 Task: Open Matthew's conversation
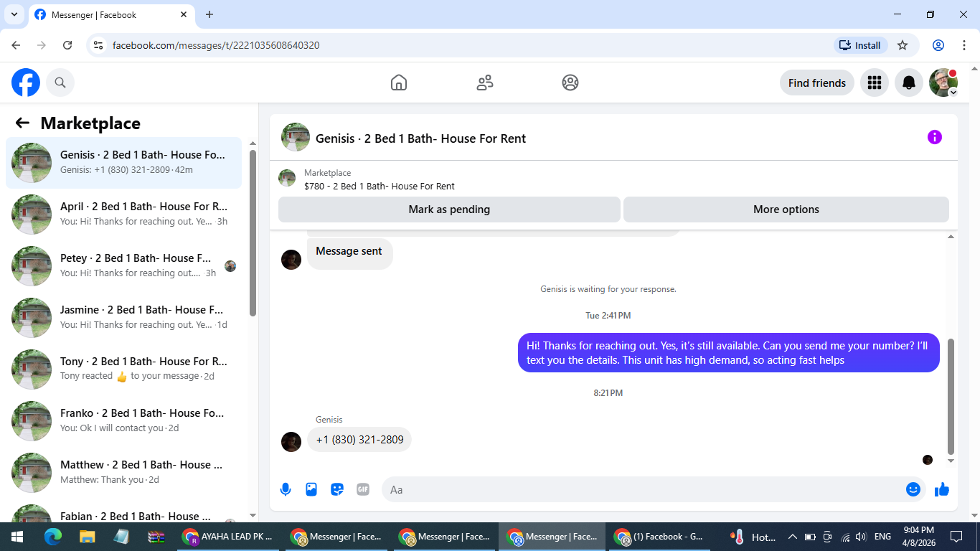point(124,473)
